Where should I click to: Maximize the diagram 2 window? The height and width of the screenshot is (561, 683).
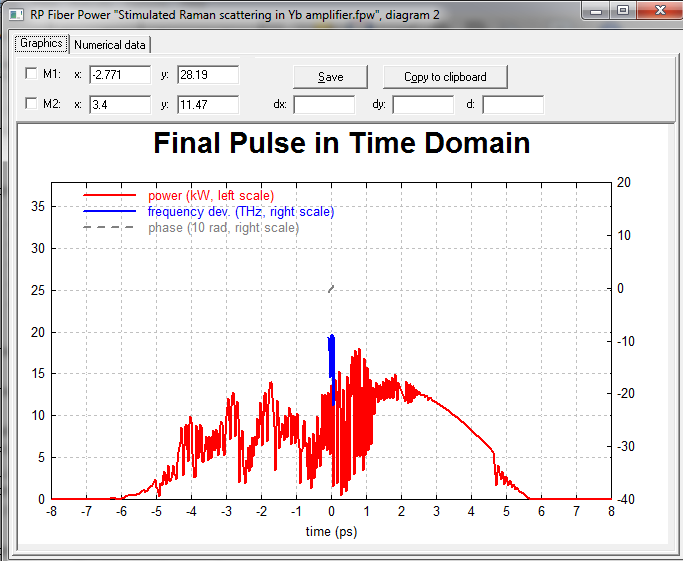point(623,11)
